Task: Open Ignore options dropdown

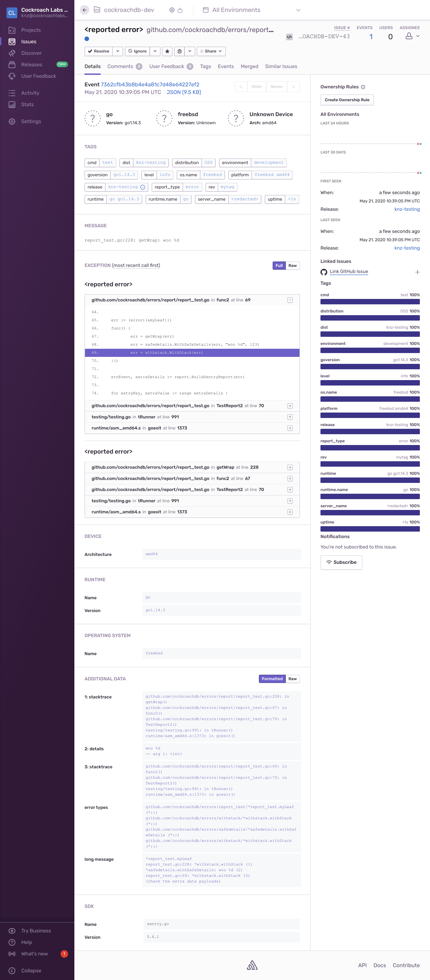Action: tap(155, 51)
